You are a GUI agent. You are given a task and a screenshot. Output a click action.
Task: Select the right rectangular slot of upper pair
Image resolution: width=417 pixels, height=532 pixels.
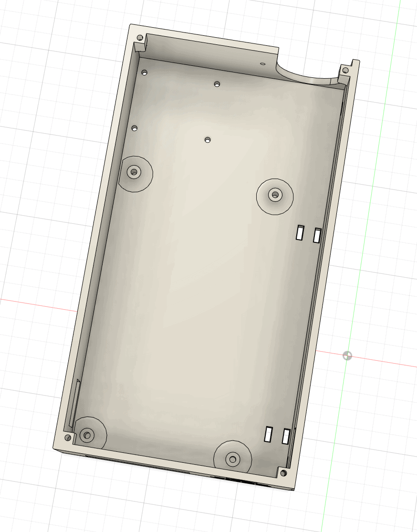[317, 235]
